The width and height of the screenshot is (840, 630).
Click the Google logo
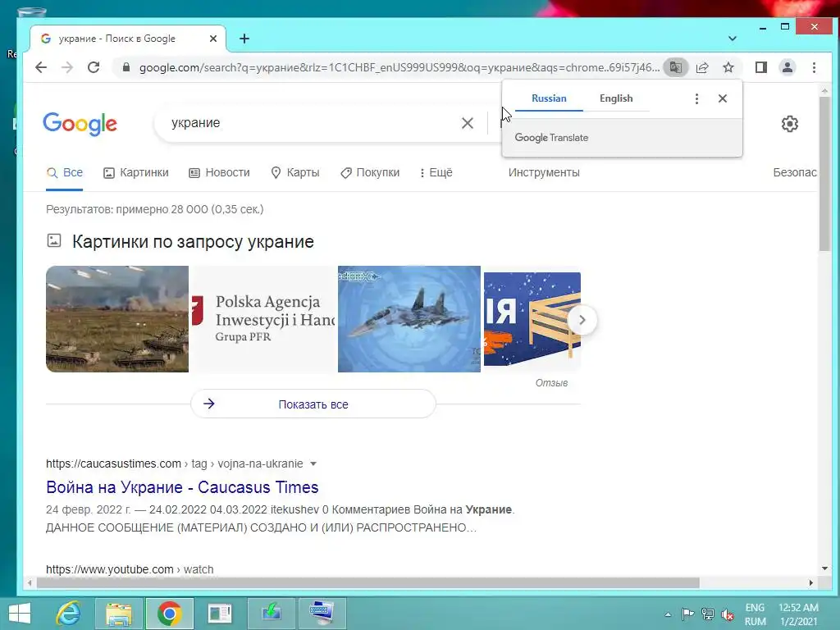tap(80, 124)
